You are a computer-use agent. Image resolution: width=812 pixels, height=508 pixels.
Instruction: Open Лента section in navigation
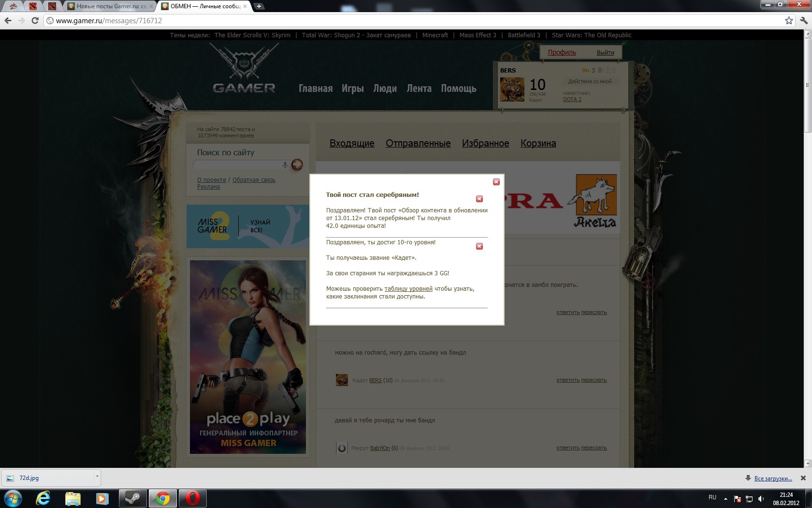(x=419, y=89)
